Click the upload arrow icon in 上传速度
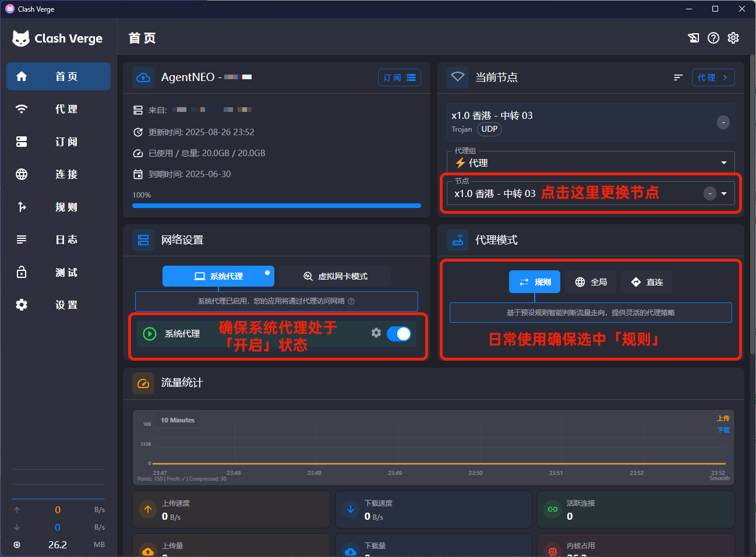Image resolution: width=756 pixels, height=557 pixels. (x=148, y=509)
